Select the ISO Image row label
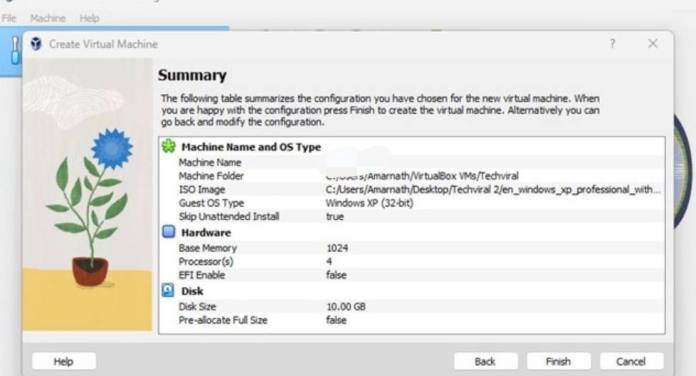The width and height of the screenshot is (696, 376). (x=202, y=190)
